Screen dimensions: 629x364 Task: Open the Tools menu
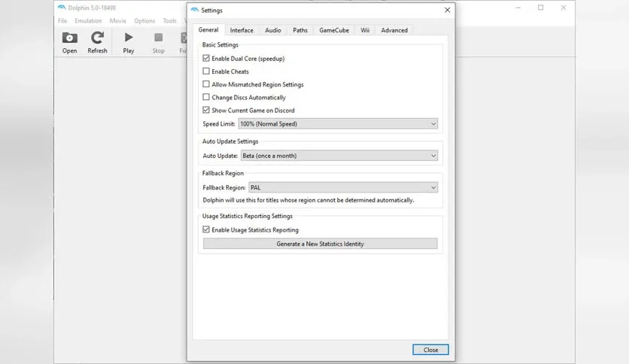pos(170,21)
